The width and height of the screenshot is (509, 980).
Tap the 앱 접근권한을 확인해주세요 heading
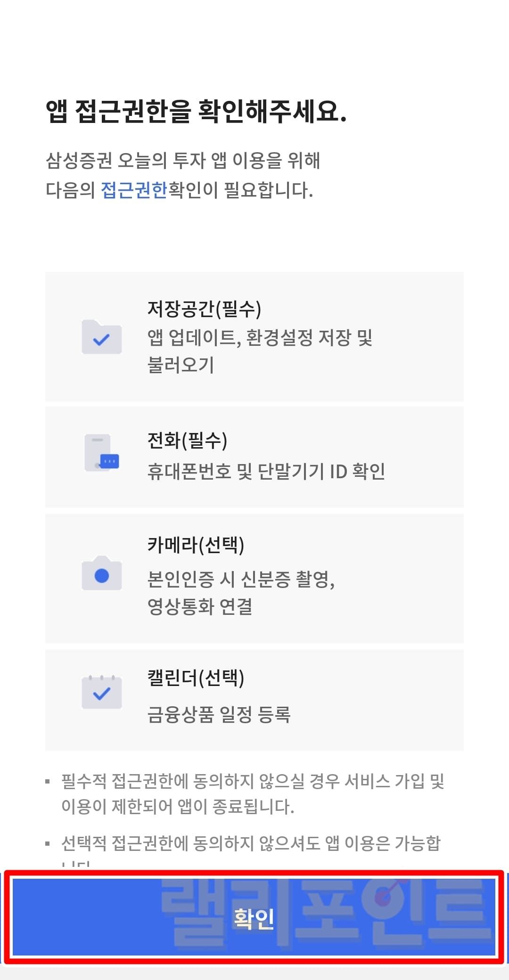(196, 112)
